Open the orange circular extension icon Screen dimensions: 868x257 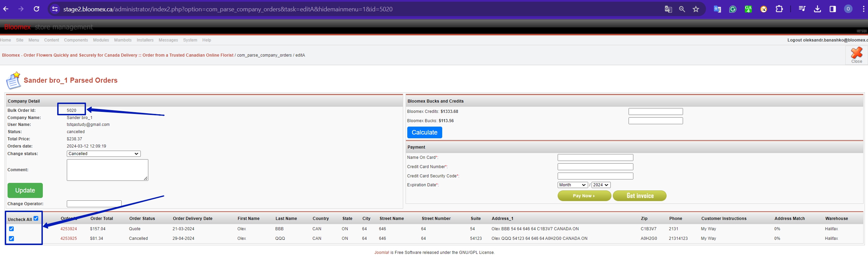pyautogui.click(x=764, y=9)
